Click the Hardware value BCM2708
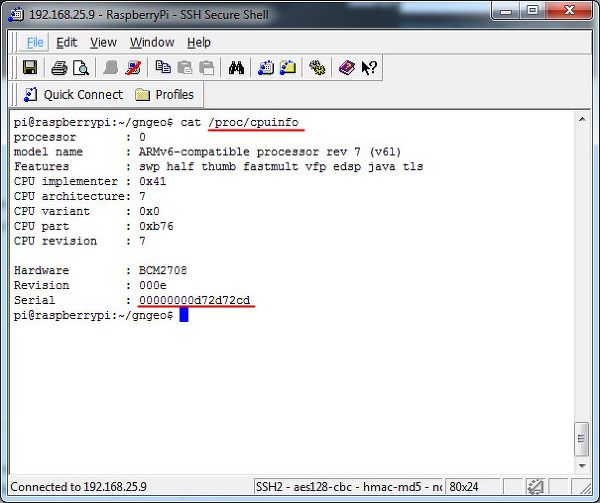This screenshot has height=503, width=600. pyautogui.click(x=163, y=270)
